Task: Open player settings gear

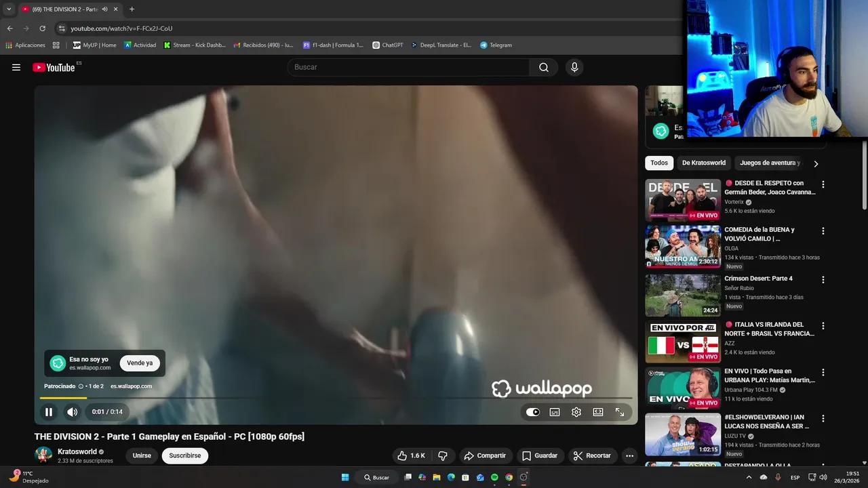Action: click(x=576, y=412)
